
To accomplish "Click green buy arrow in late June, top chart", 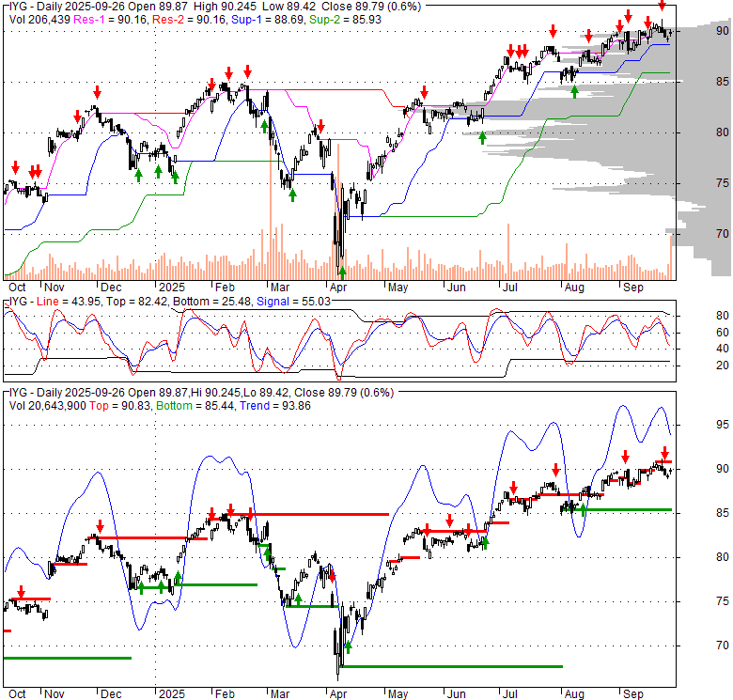I will [x=482, y=137].
